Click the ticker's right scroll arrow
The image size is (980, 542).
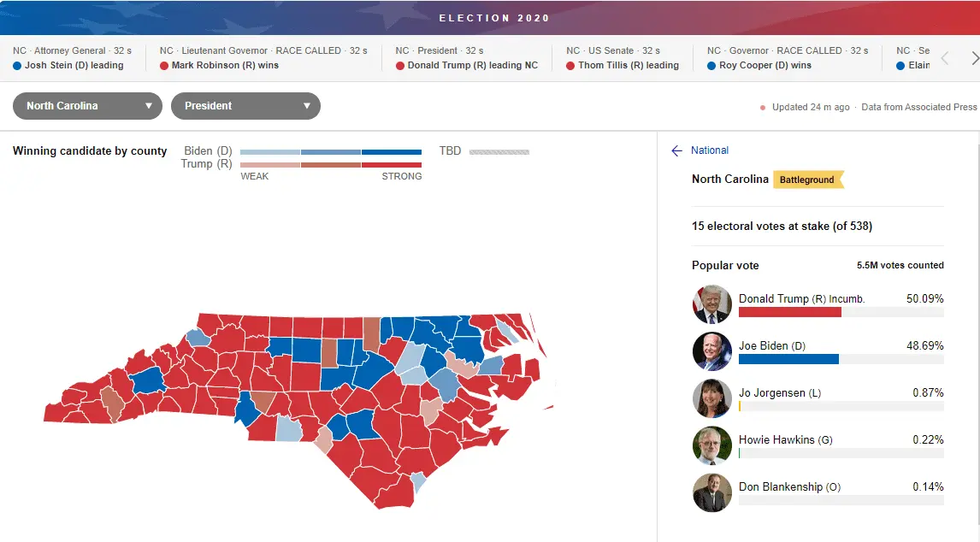click(974, 58)
